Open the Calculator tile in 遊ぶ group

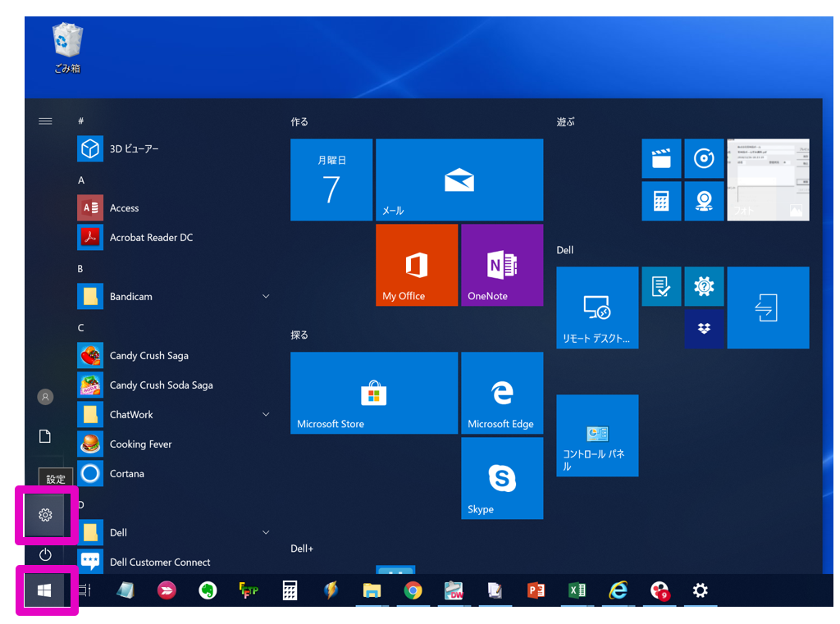point(661,201)
